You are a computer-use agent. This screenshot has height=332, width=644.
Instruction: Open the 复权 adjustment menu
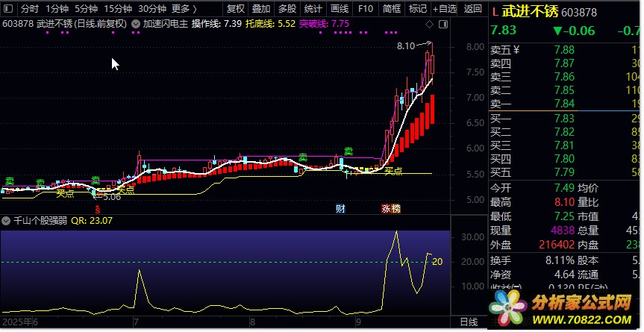pos(236,9)
